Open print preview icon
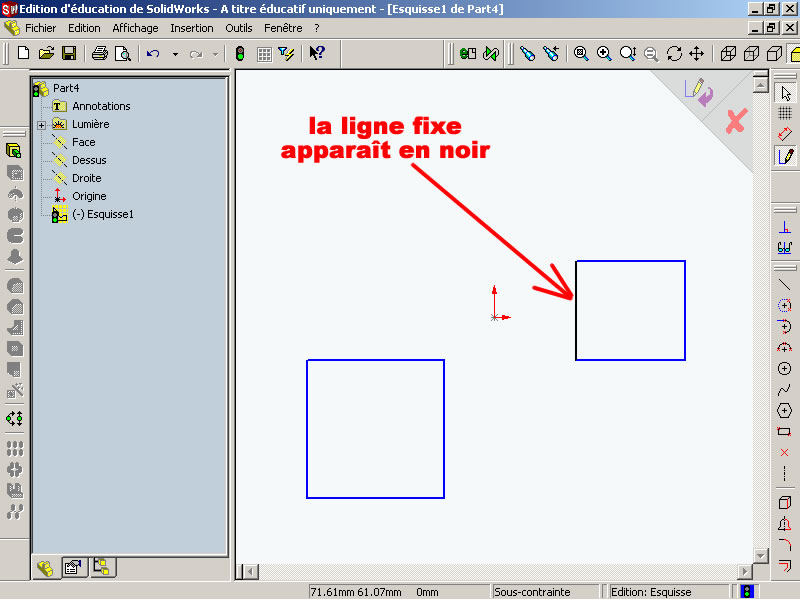Screen dimensions: 800x600 [x=123, y=53]
